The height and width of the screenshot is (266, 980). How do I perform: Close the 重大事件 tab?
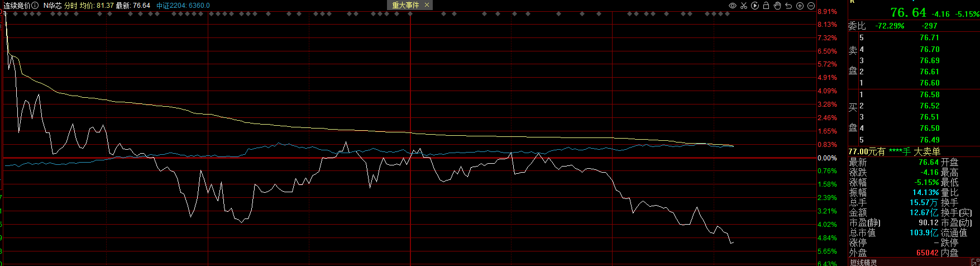[x=427, y=5]
